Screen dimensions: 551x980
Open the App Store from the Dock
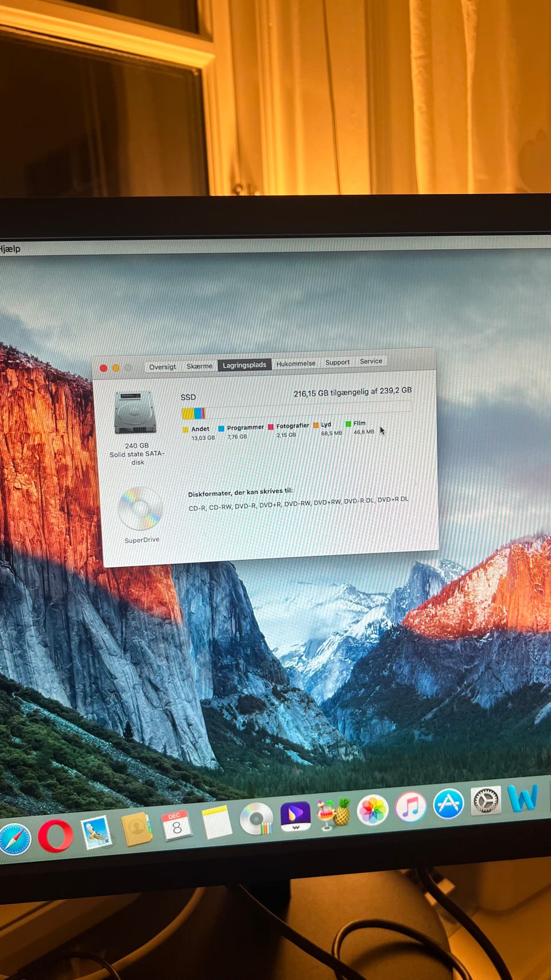pyautogui.click(x=448, y=803)
